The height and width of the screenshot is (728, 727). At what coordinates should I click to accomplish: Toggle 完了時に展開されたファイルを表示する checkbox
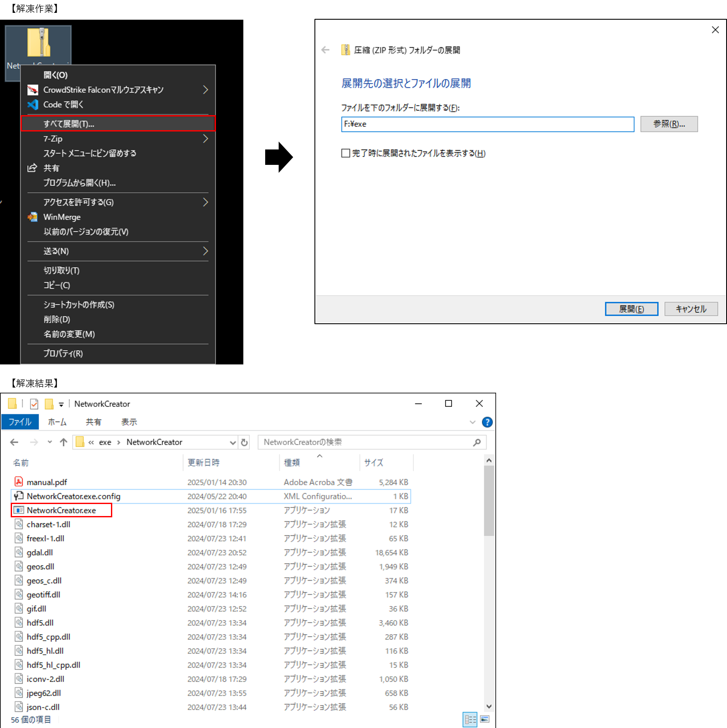(x=346, y=153)
